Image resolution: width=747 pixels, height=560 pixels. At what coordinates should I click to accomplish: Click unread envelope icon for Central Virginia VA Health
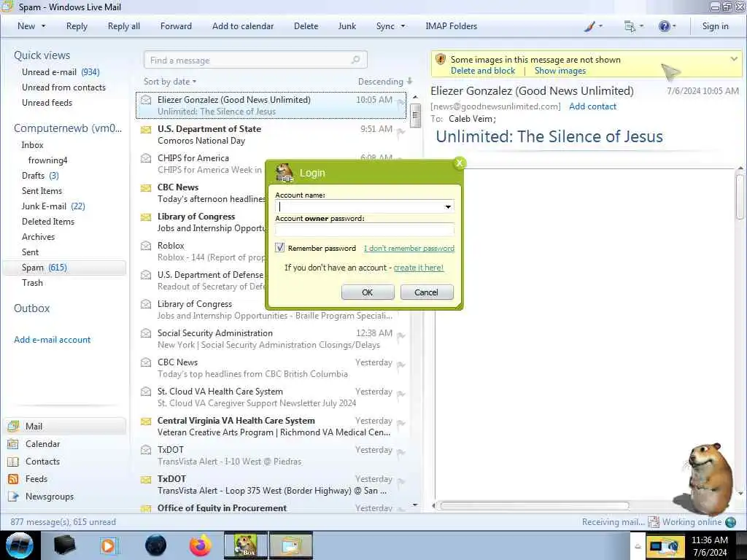coord(146,421)
